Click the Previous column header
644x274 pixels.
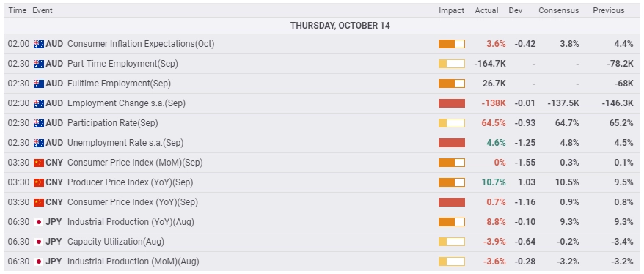coord(608,11)
